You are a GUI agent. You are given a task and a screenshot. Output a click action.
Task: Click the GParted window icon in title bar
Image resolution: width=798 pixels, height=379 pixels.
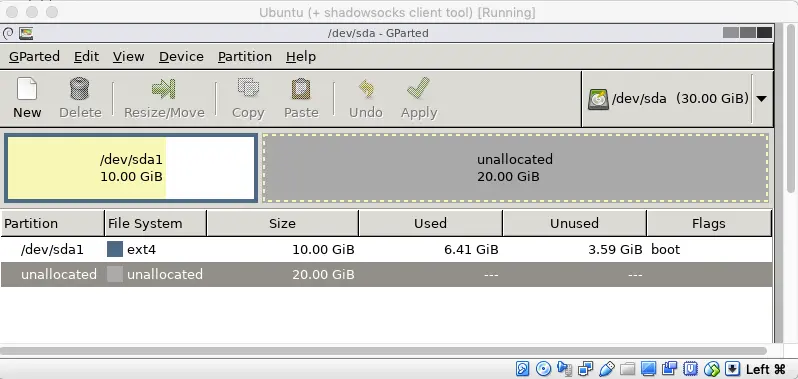tap(26, 34)
